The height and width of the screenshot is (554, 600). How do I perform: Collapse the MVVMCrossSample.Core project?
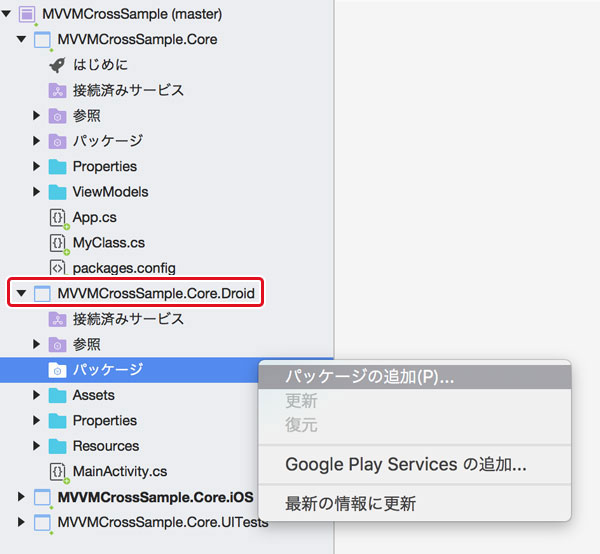point(21,39)
